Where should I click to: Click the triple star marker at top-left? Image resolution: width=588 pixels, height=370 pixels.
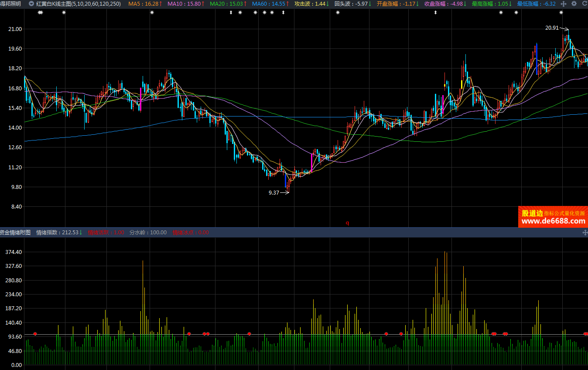[40, 13]
